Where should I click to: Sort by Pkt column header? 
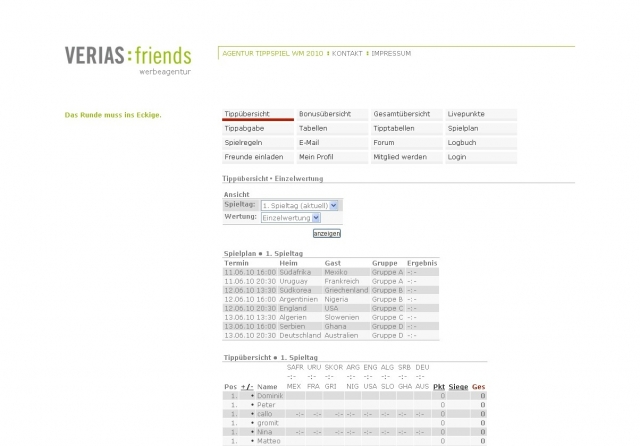(439, 386)
